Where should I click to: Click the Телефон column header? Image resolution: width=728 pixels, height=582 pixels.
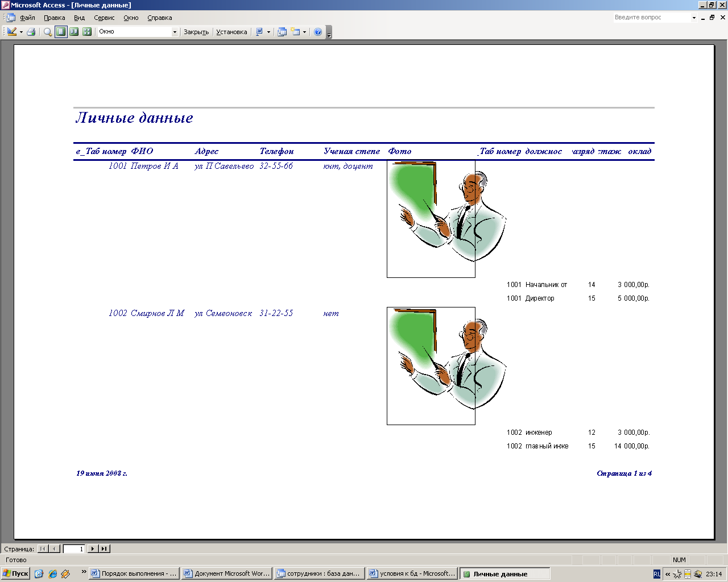tap(277, 151)
